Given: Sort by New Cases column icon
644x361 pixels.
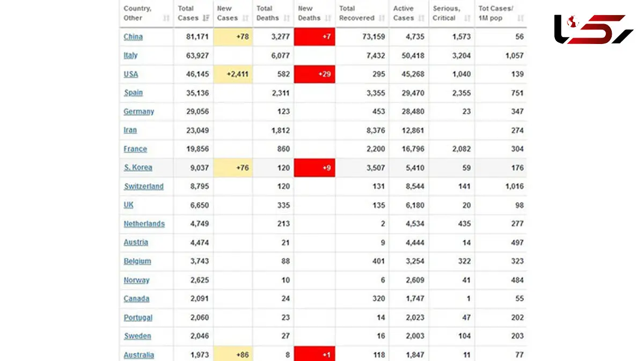Looking at the screenshot, I should click(x=245, y=18).
